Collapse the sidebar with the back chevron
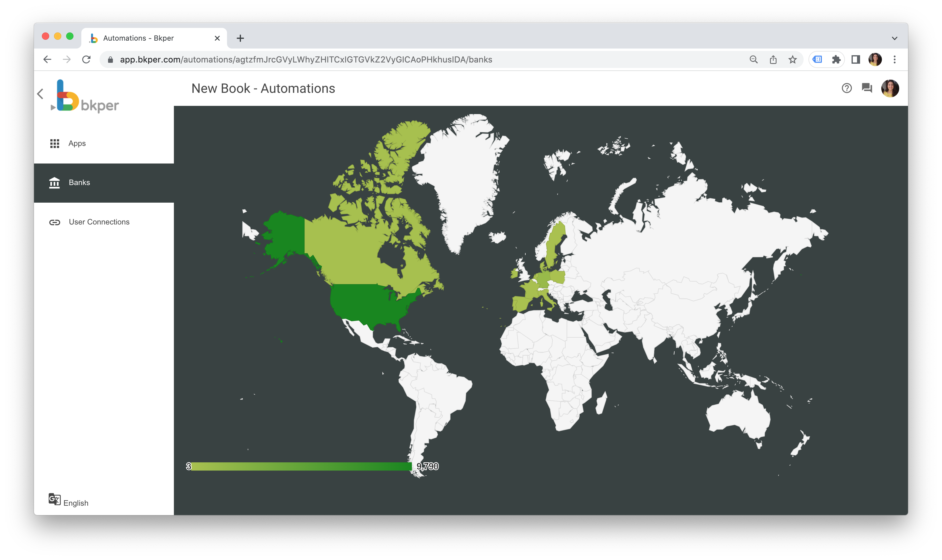Screen dimensions: 942x560 (40, 94)
